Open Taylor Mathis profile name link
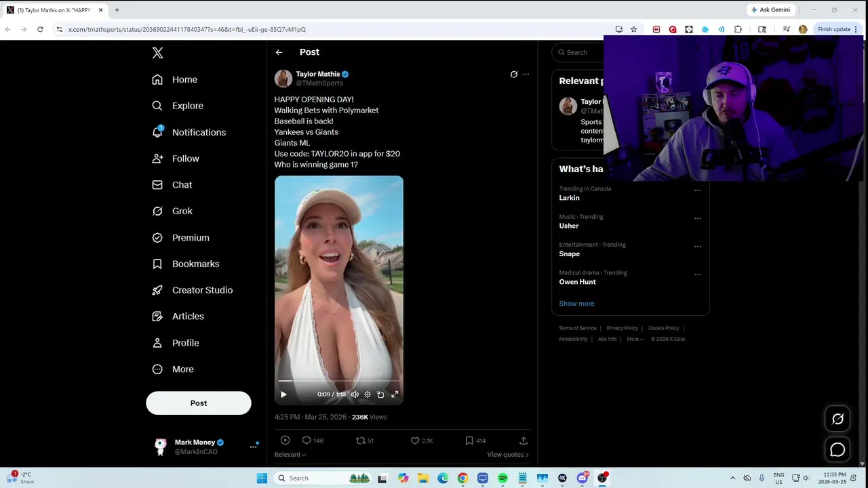This screenshot has height=488, width=868. pyautogui.click(x=318, y=74)
